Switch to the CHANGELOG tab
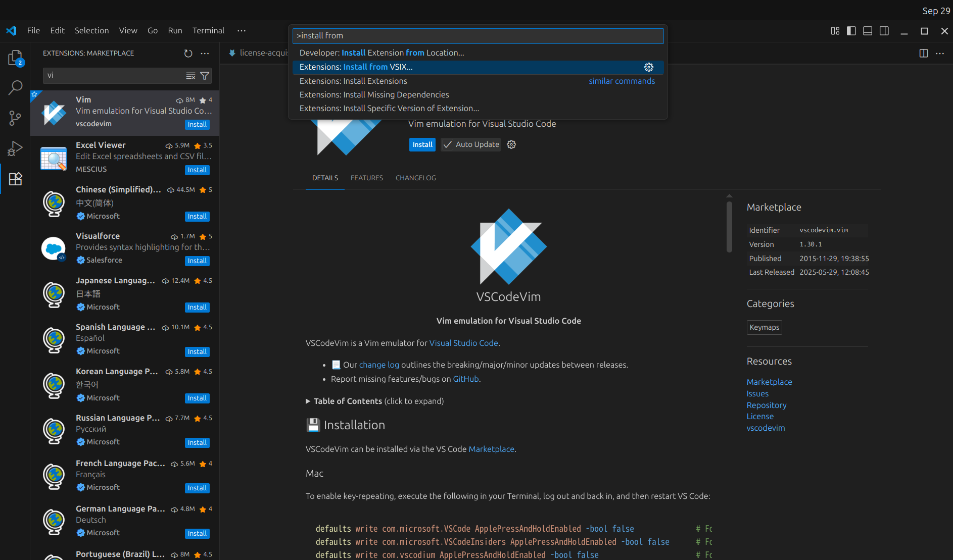Viewport: 953px width, 560px height. [x=416, y=178]
